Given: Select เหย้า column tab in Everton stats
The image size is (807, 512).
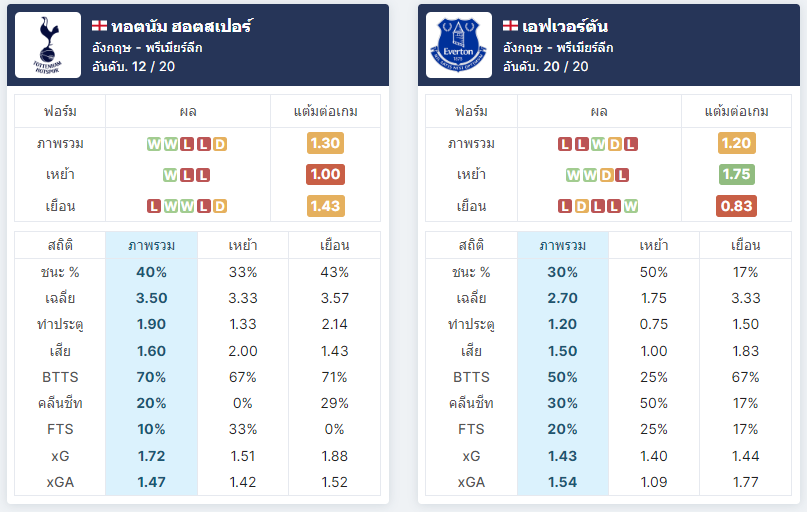Looking at the screenshot, I should tap(654, 245).
